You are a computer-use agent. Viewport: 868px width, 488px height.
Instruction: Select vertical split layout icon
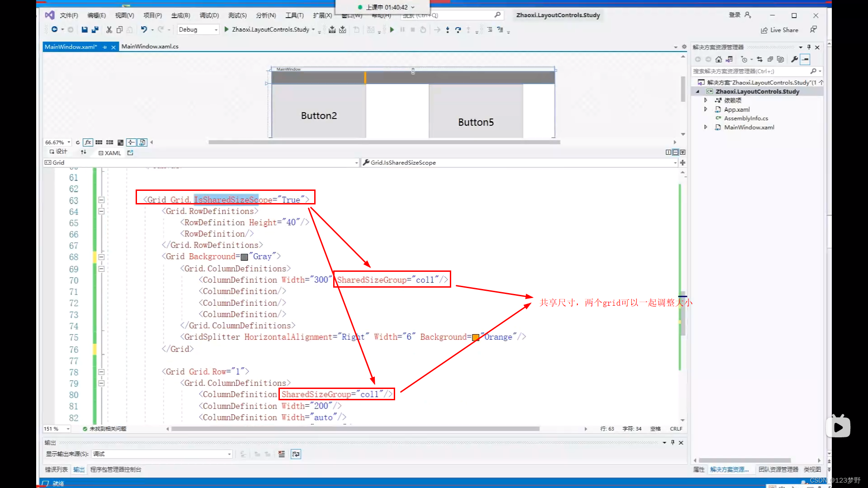[668, 152]
